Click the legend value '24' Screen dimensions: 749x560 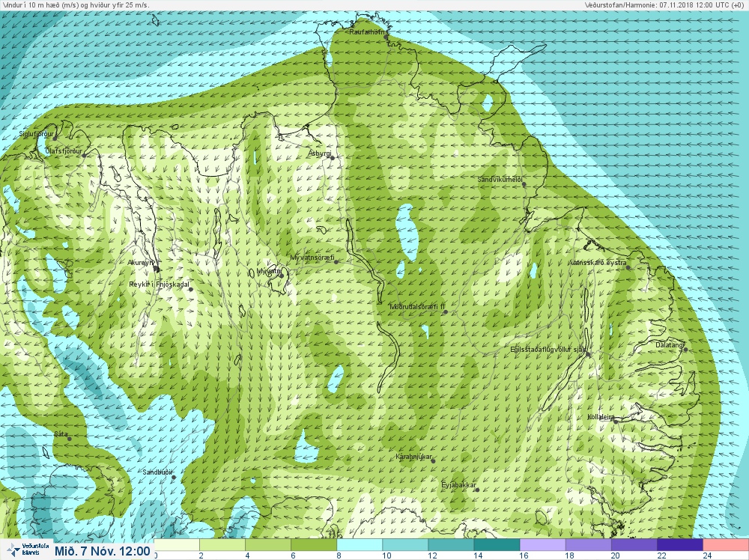point(707,556)
